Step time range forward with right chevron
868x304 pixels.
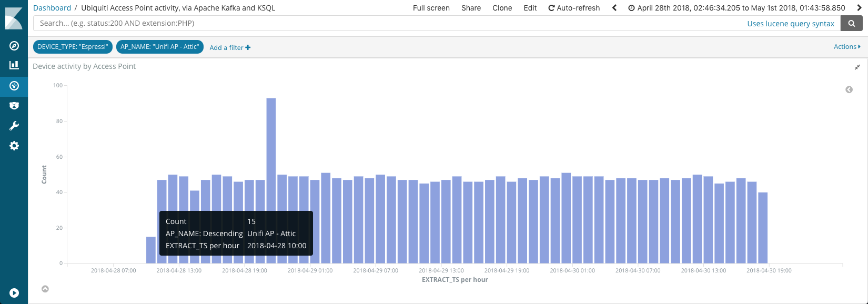click(x=860, y=8)
